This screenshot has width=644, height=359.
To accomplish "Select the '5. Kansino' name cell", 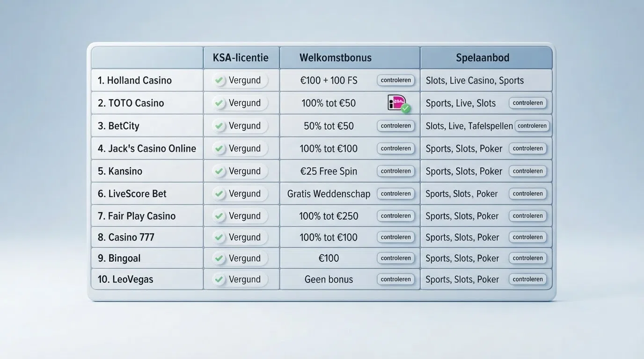I will click(x=147, y=171).
